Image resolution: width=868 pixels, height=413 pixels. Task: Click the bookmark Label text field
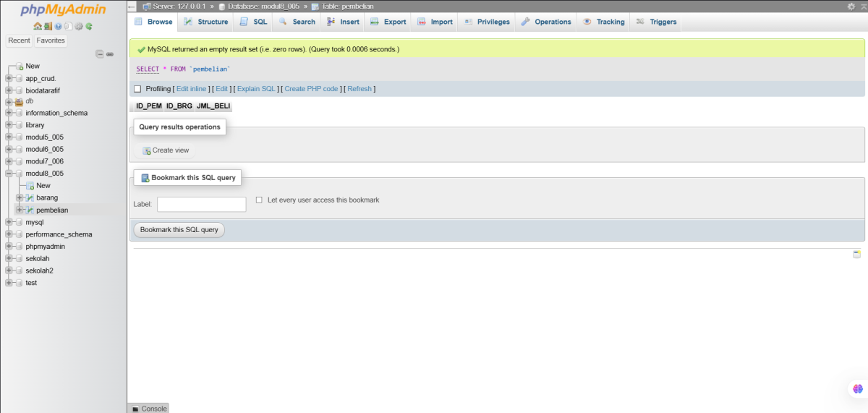[x=201, y=205]
